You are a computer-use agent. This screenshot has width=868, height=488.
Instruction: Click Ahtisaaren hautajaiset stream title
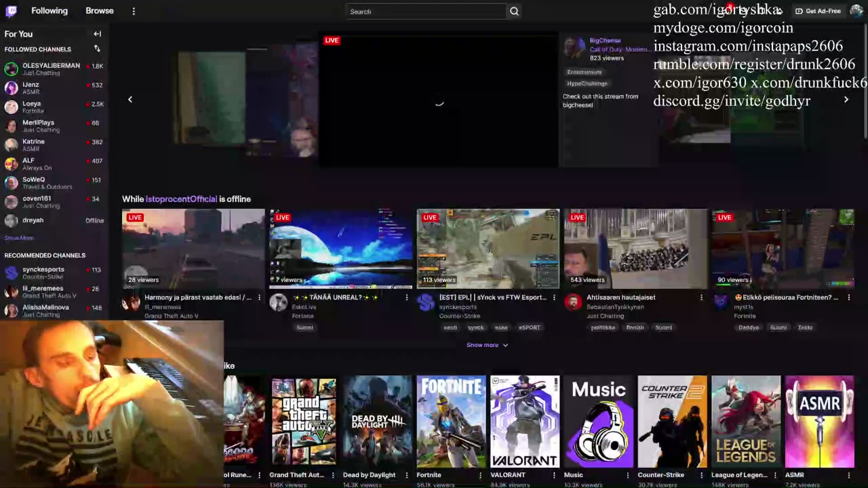point(620,298)
